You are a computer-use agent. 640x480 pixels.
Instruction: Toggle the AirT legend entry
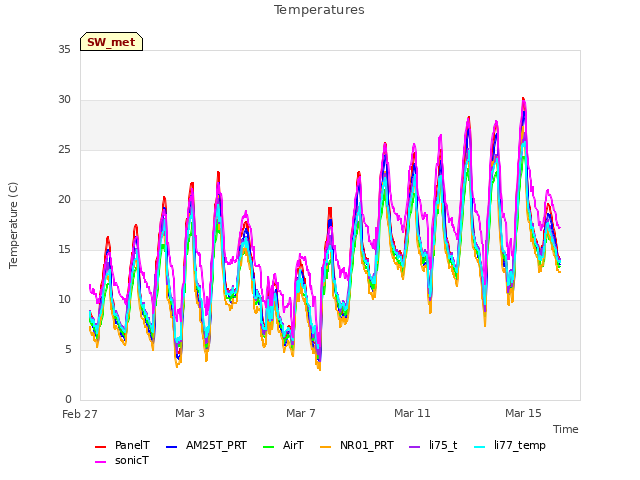284,445
